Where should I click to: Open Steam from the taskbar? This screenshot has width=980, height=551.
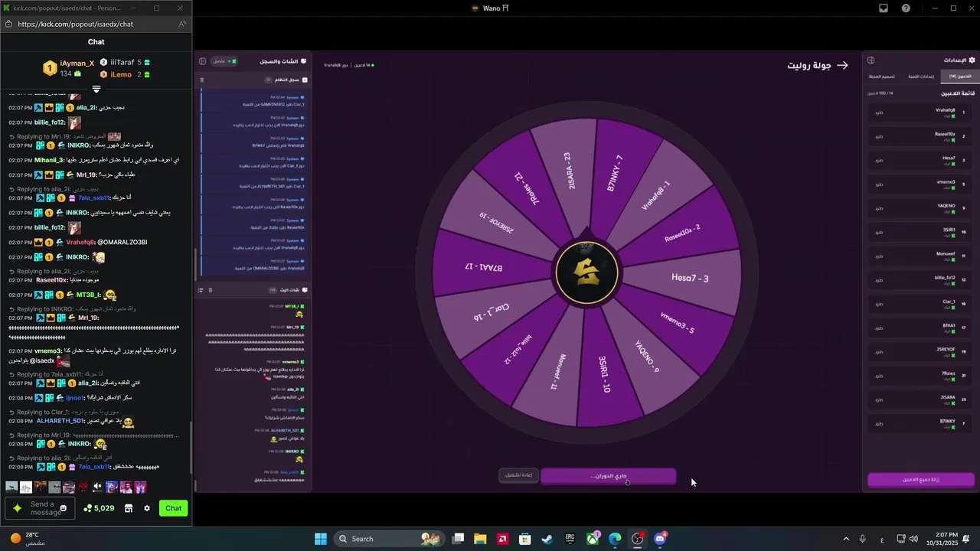(547, 539)
